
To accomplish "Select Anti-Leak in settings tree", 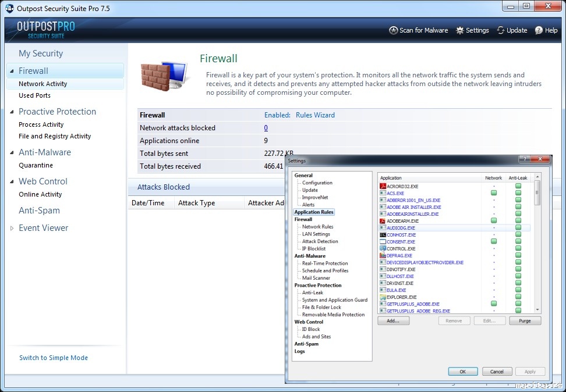I will pos(313,293).
